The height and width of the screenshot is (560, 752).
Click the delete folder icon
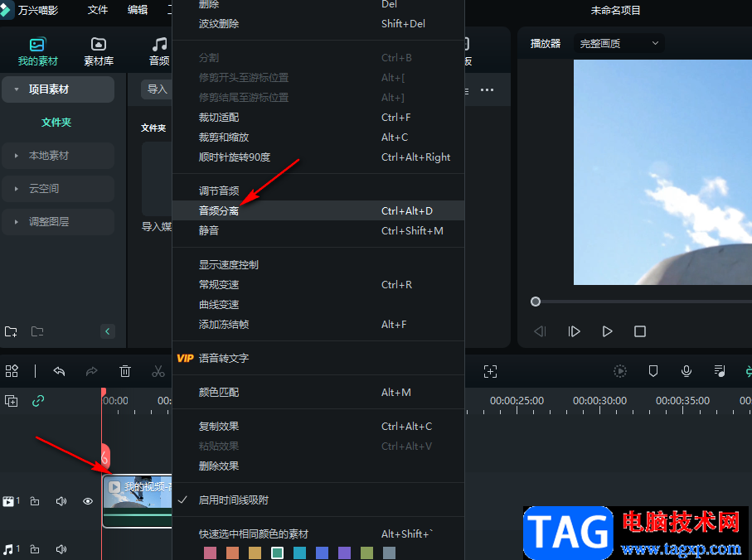click(x=37, y=331)
